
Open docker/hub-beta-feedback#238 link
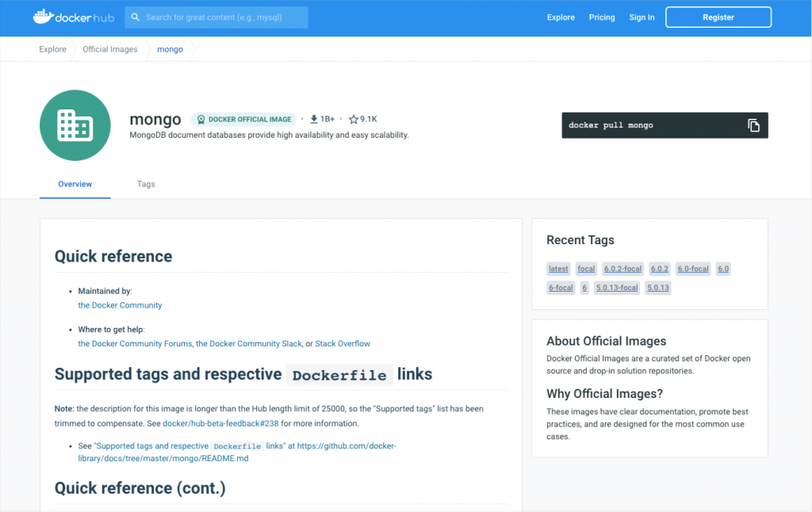click(220, 423)
